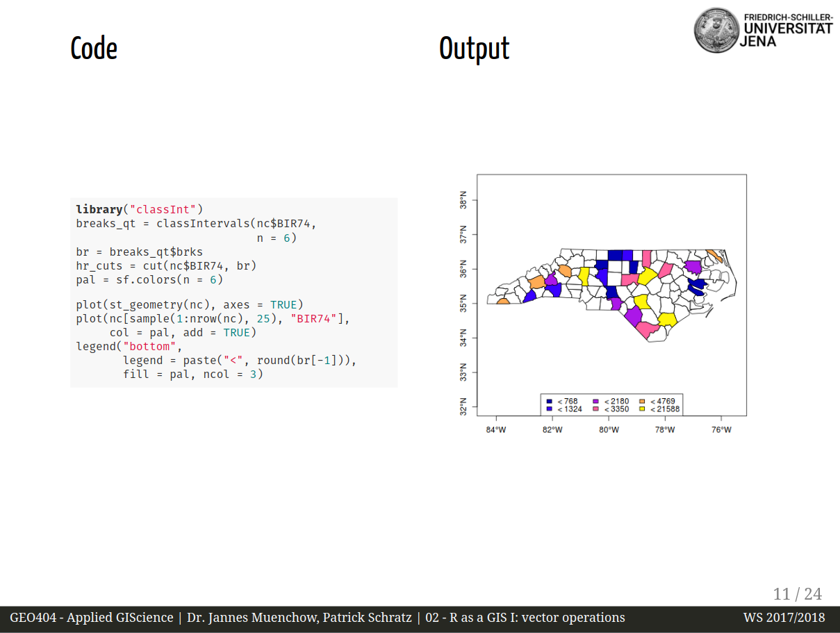Click the 'fill = pal, ncol = 3)' line

(193, 375)
